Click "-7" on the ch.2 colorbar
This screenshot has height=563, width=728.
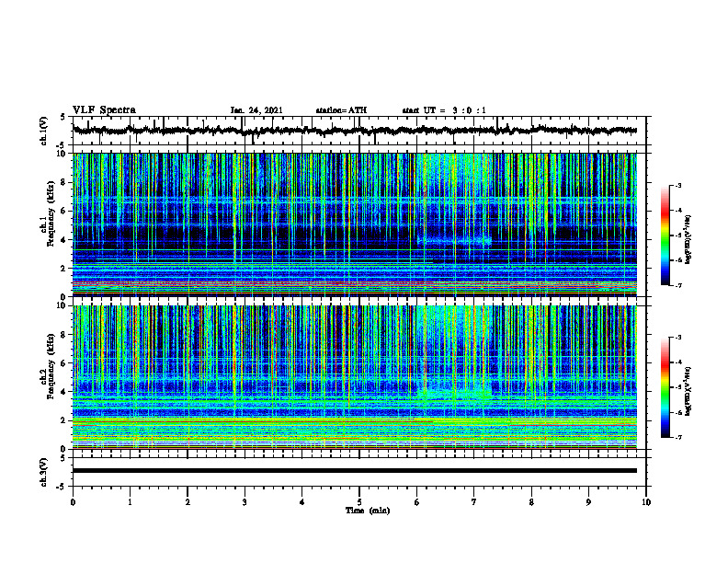pyautogui.click(x=678, y=437)
